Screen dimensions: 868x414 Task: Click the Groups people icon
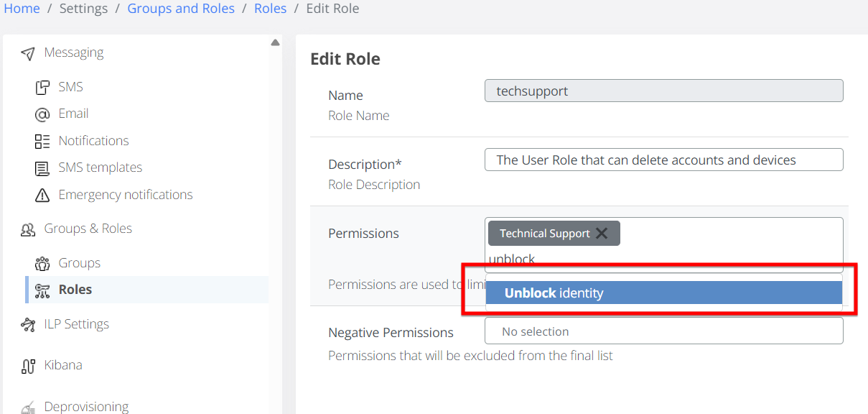[x=42, y=263]
